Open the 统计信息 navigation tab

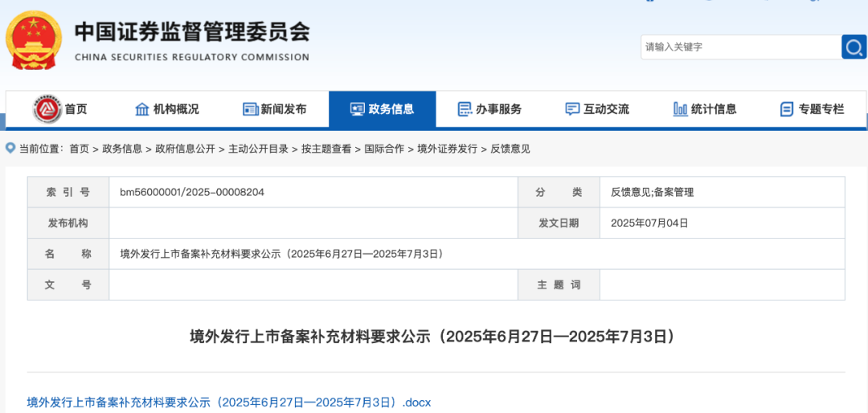pyautogui.click(x=705, y=109)
